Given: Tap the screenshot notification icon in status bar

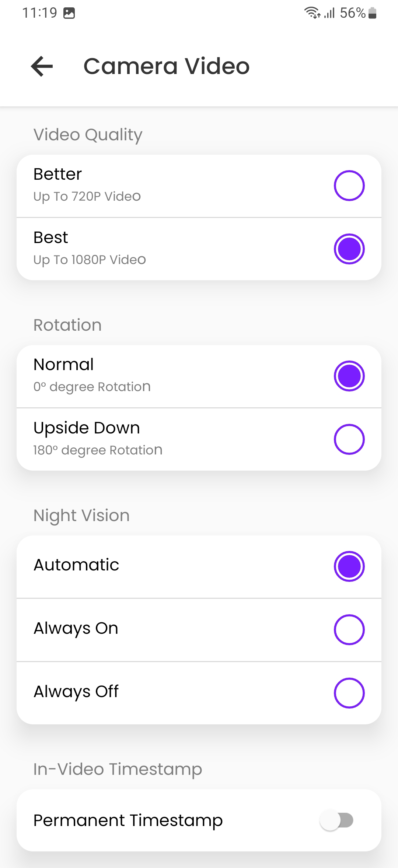Looking at the screenshot, I should [x=69, y=13].
